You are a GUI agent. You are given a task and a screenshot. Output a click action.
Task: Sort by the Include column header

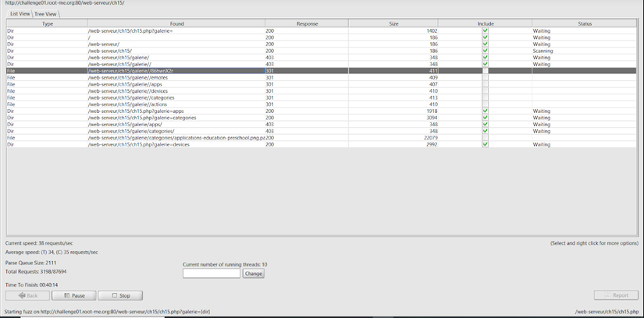[485, 24]
